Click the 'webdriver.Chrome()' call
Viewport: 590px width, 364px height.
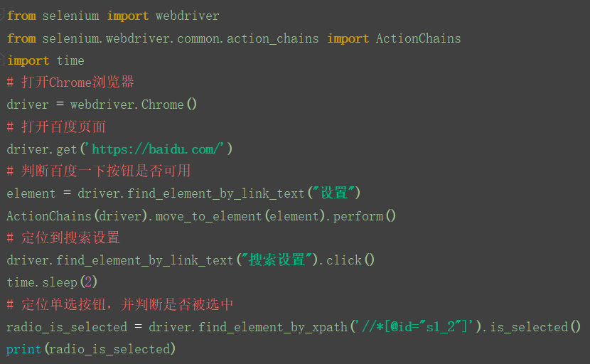134,105
